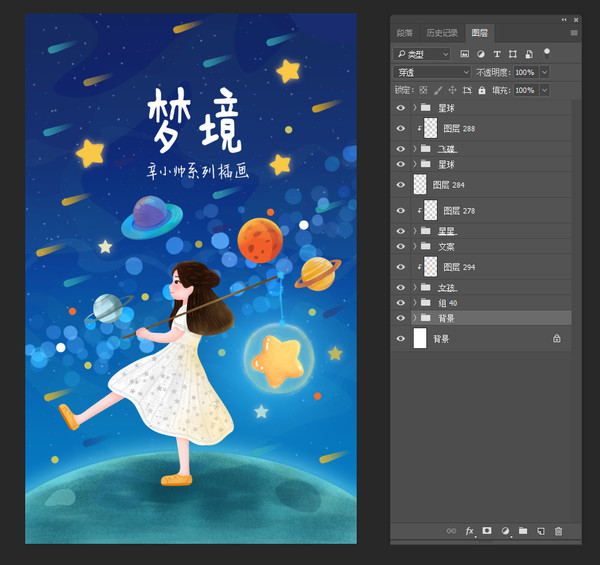Collapse panel with double-arrow icon

564,20
